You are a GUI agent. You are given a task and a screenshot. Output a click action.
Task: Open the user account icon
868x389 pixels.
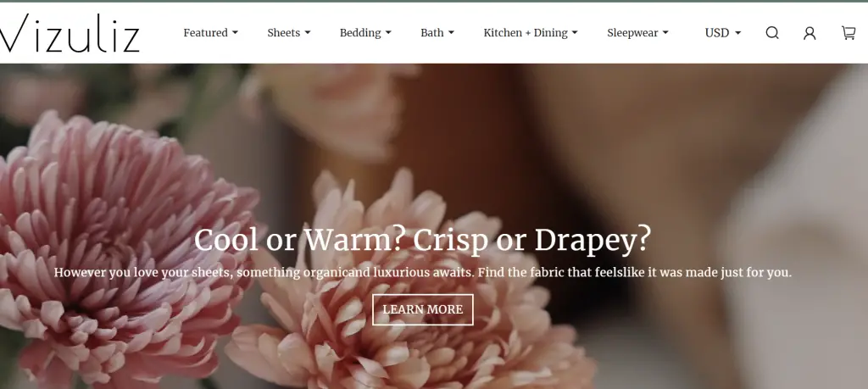click(x=810, y=33)
